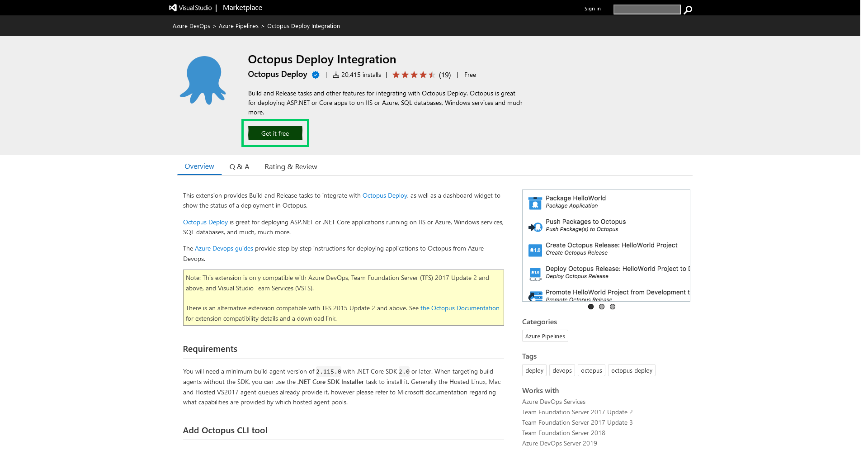Click Octopus Deploy Integration breadcrumb
Screen dimensions: 868x450
(x=303, y=26)
